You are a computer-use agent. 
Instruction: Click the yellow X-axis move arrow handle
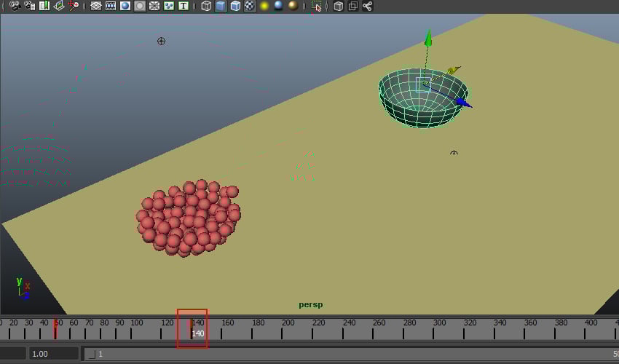(x=454, y=71)
